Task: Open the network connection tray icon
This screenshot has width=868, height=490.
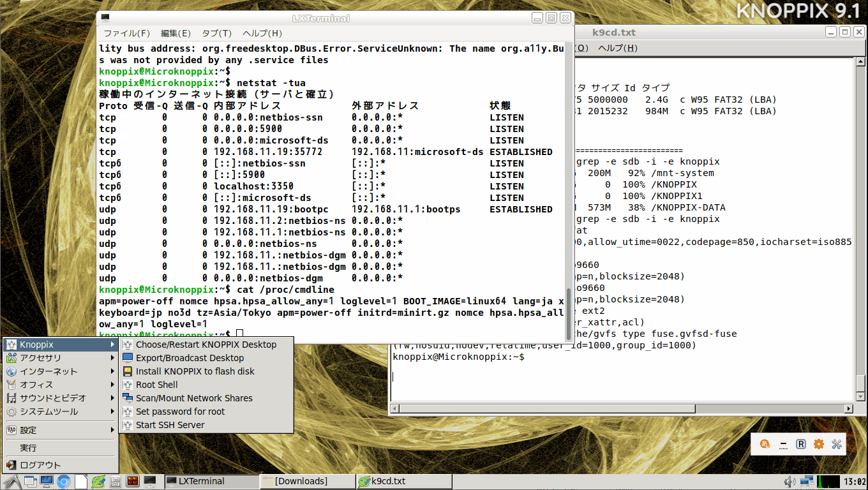Action: pyautogui.click(x=807, y=482)
